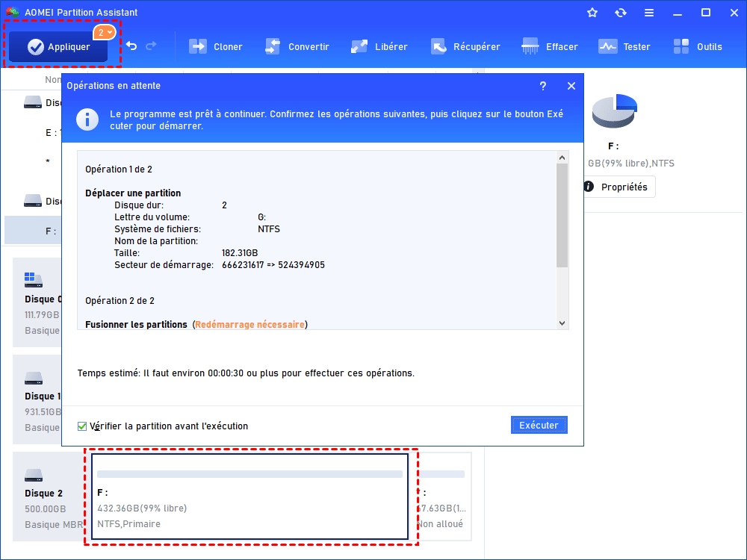This screenshot has width=747, height=560.
Task: Click the refresh icon in title bar
Action: click(x=620, y=13)
